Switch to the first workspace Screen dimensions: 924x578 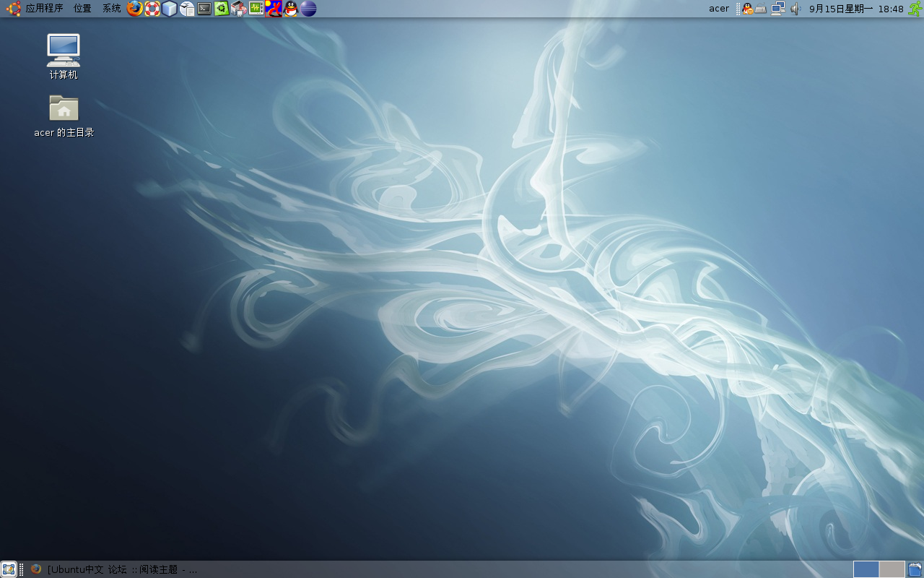pyautogui.click(x=866, y=569)
